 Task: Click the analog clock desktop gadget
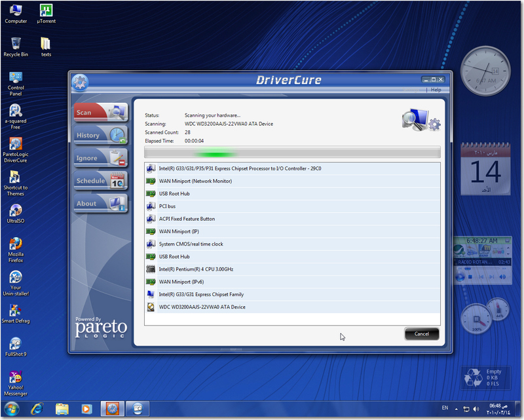[x=485, y=71]
